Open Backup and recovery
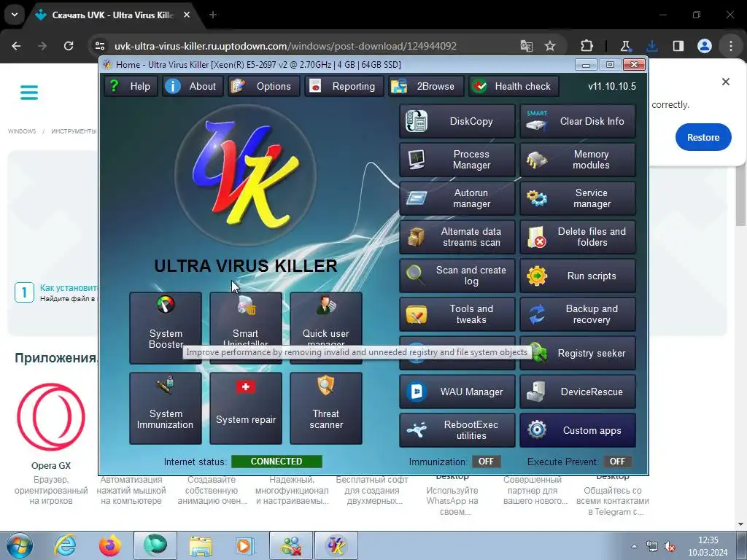This screenshot has width=747, height=560. point(578,314)
